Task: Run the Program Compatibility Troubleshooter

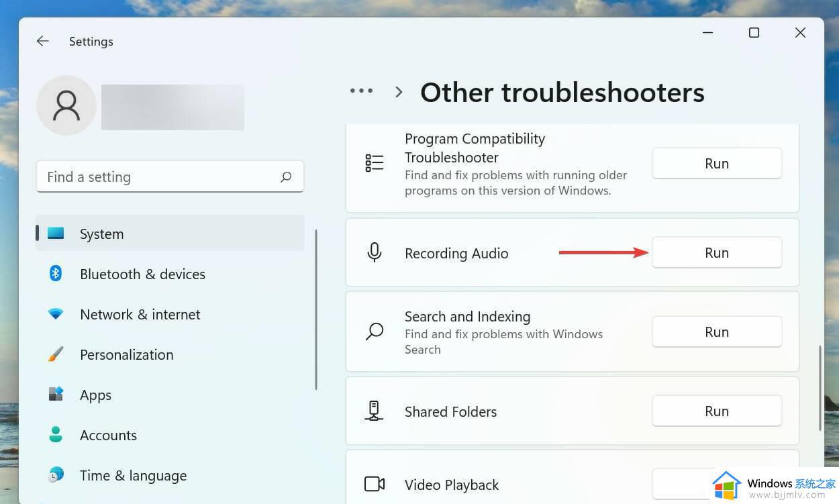Action: pyautogui.click(x=717, y=163)
